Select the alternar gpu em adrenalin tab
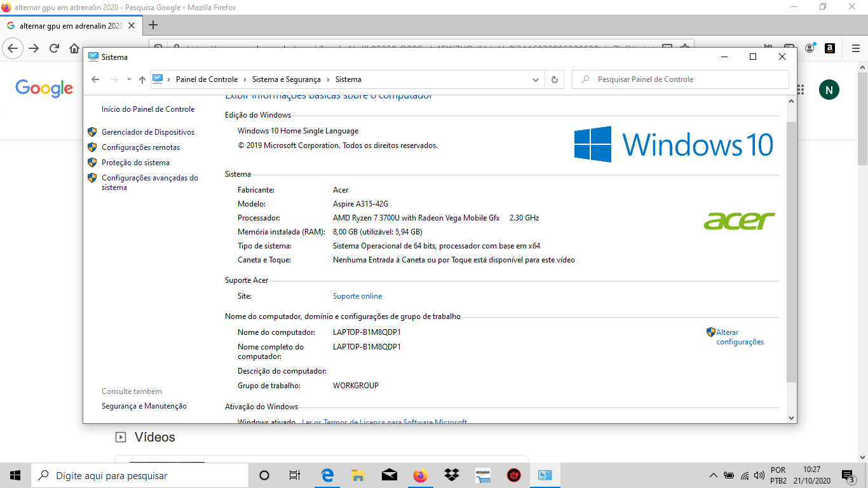The image size is (868, 488). pyautogui.click(x=71, y=26)
